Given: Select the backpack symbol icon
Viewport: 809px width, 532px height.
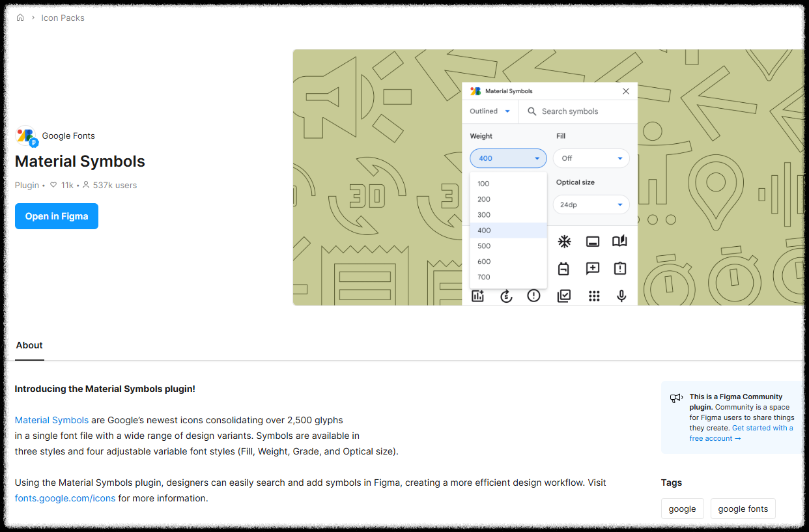Looking at the screenshot, I should (x=564, y=268).
